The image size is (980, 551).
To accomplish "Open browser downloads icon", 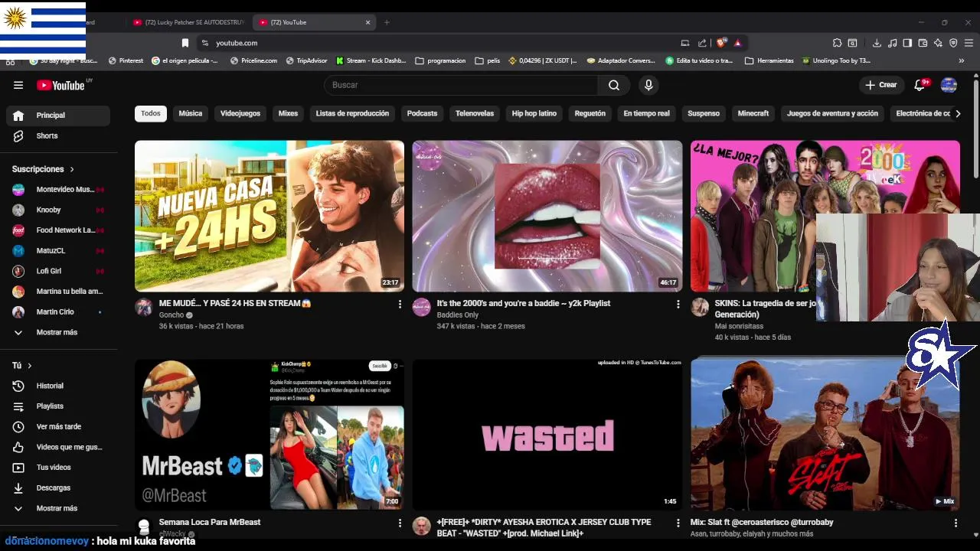I will (x=877, y=43).
